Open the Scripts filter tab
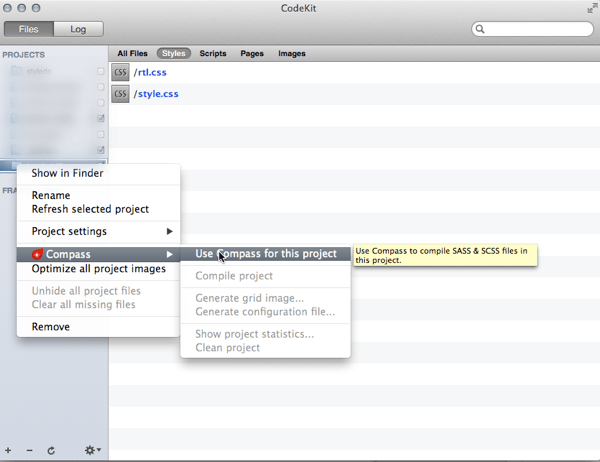 (213, 54)
